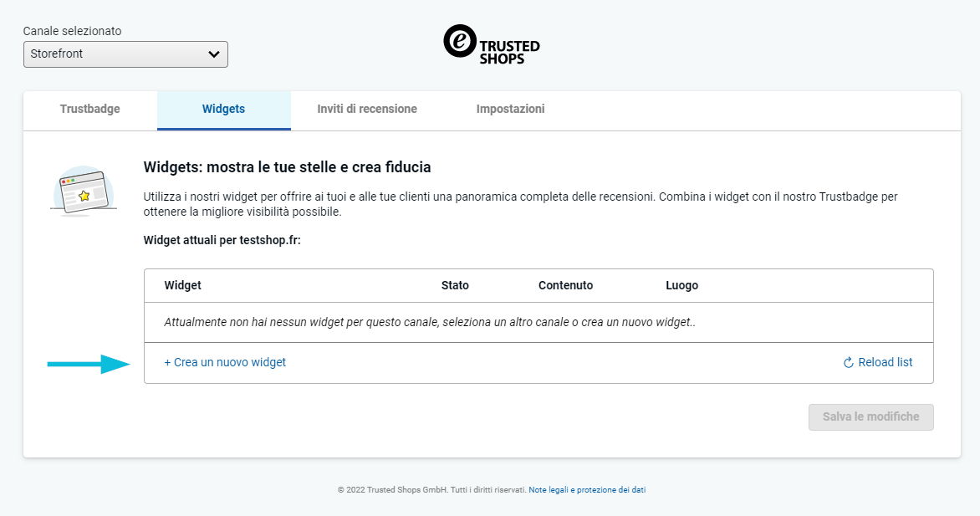This screenshot has height=516, width=980.
Task: Switch to the Trustbadge tab
Action: (90, 109)
